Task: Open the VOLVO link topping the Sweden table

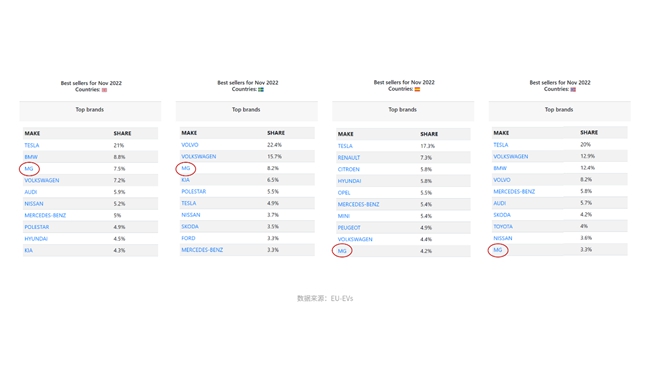Action: (190, 145)
